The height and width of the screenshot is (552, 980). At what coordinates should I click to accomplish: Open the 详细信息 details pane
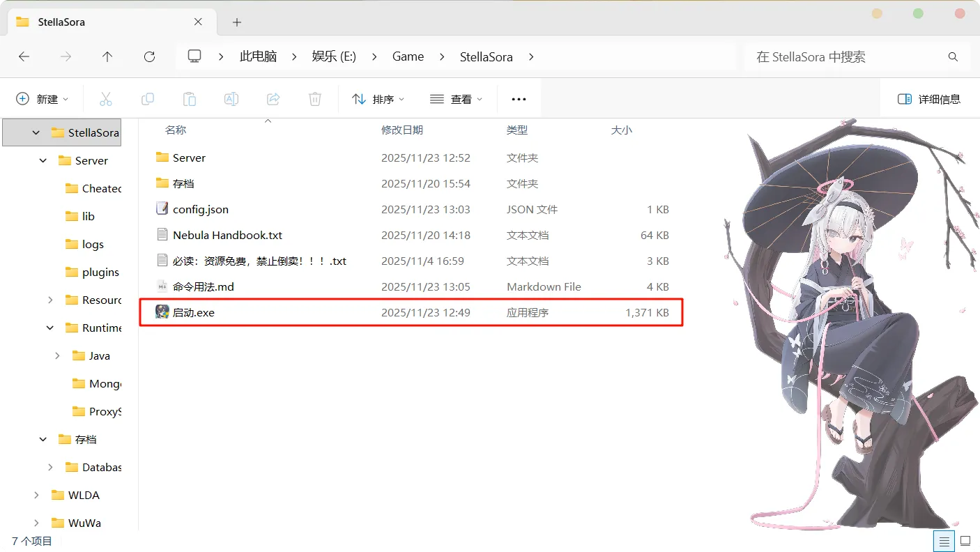point(930,98)
